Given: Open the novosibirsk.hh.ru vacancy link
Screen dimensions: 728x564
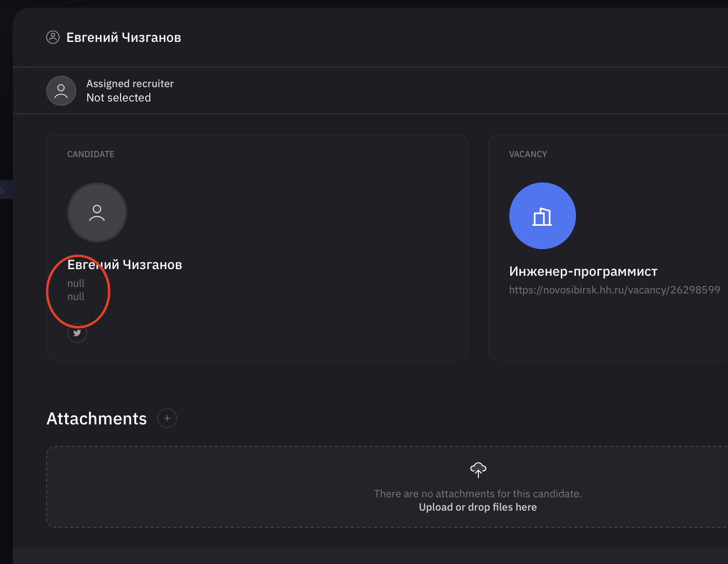Looking at the screenshot, I should point(615,290).
